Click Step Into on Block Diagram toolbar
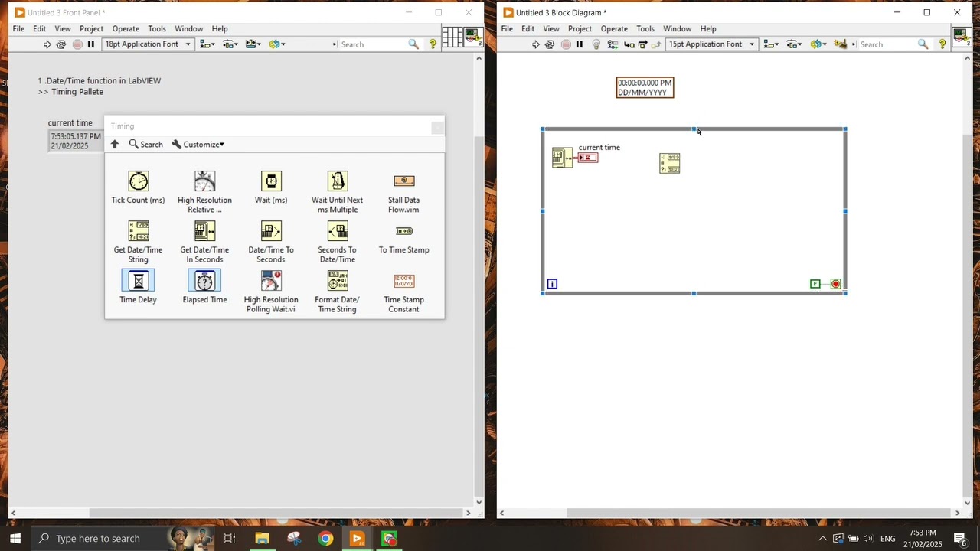 coord(629,44)
